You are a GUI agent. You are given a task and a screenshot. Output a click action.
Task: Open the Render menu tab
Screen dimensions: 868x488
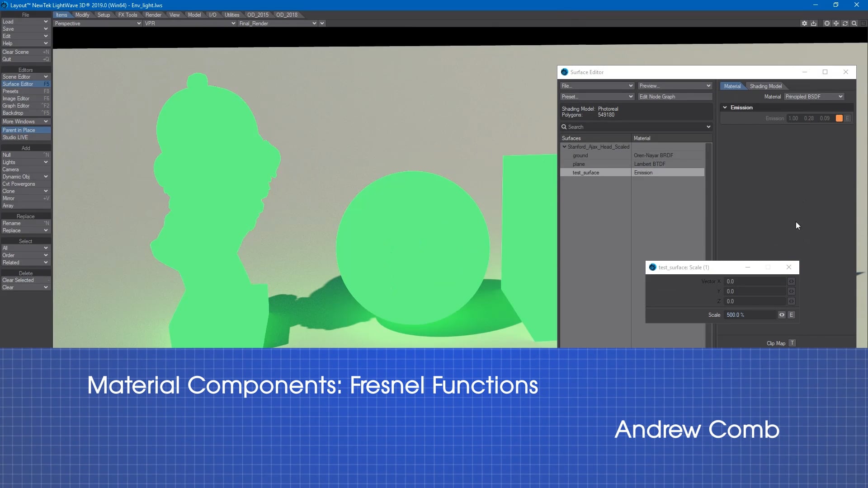coord(153,15)
